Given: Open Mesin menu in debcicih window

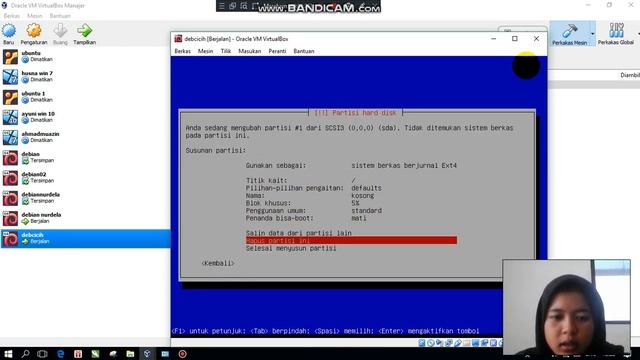Looking at the screenshot, I should [205, 51].
